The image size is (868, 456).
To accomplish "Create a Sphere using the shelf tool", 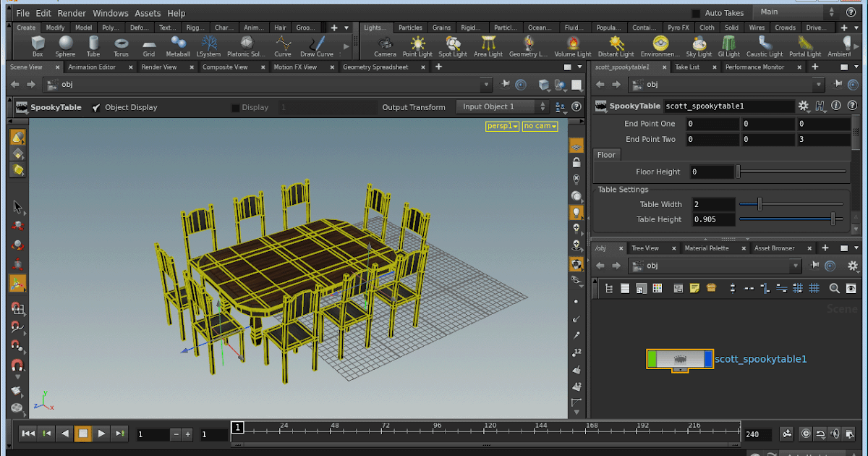I will click(x=66, y=46).
